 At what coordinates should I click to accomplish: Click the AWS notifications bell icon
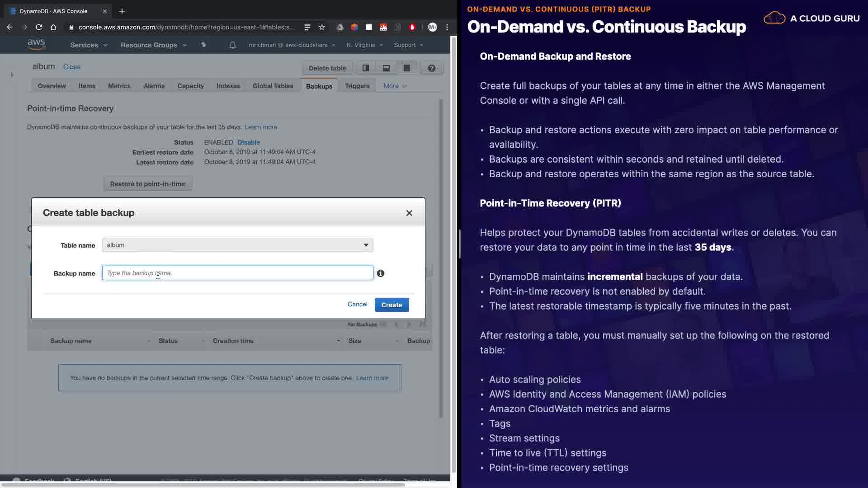(x=232, y=45)
